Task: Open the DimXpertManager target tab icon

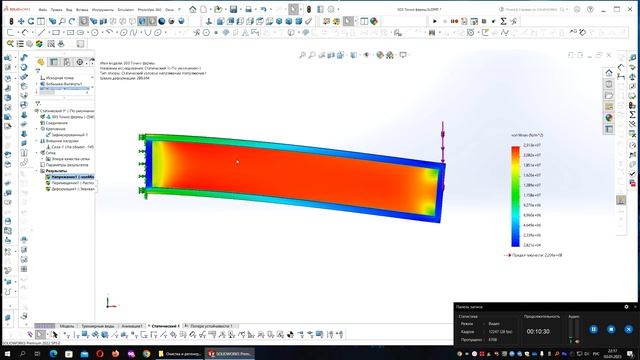Action: pos(80,62)
